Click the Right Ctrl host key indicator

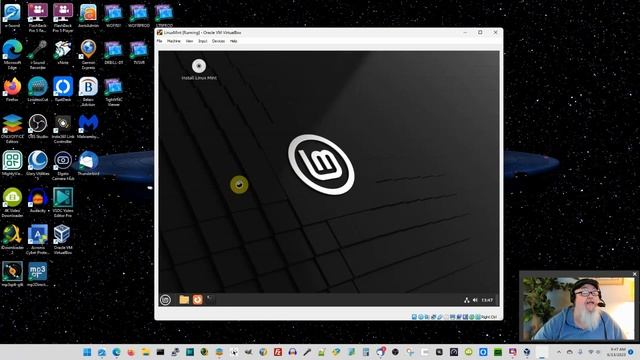[489, 317]
